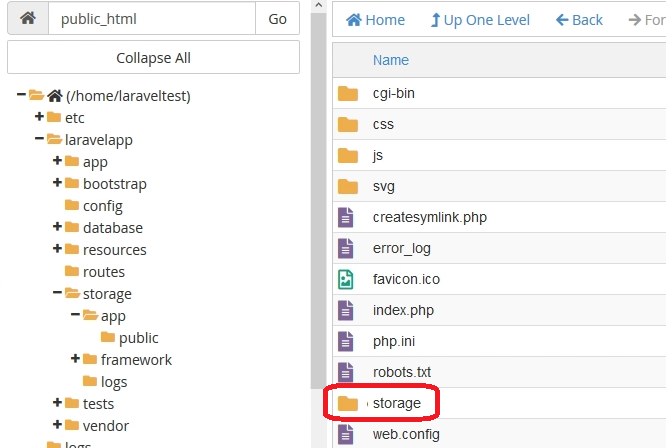Collapse the laravelapp tree folder
This screenshot has width=666, height=448.
(x=39, y=138)
